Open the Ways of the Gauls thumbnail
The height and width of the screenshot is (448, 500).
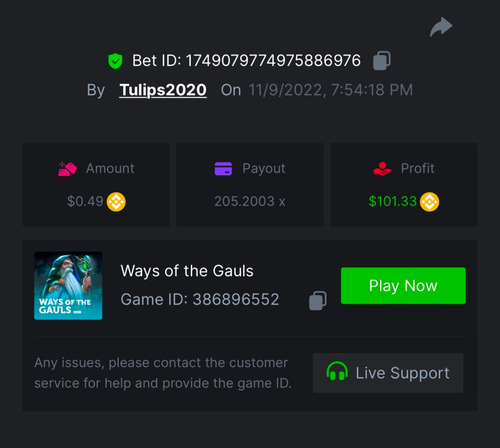68,286
